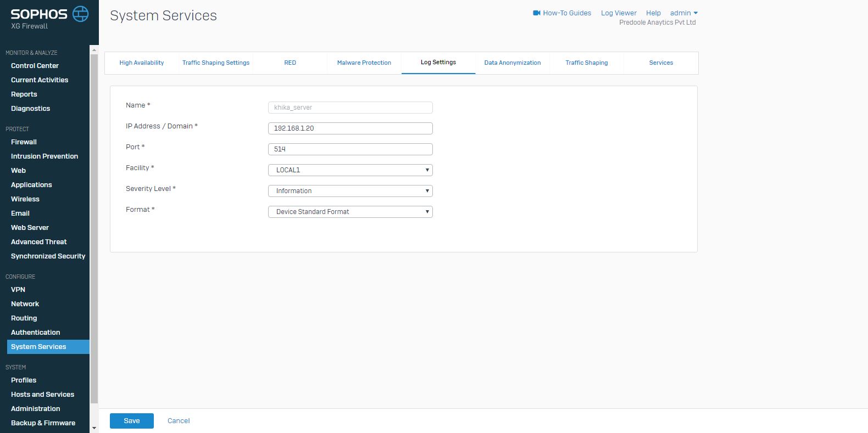
Task: Switch to the Traffic Shaping tab
Action: [587, 63]
